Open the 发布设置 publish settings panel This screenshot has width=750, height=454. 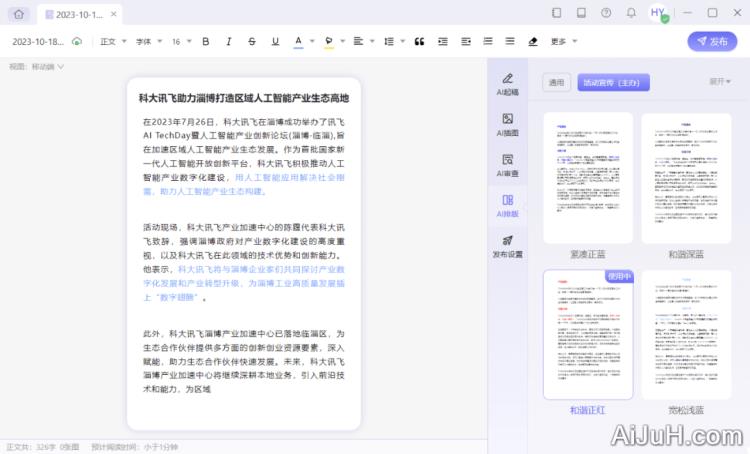click(508, 246)
